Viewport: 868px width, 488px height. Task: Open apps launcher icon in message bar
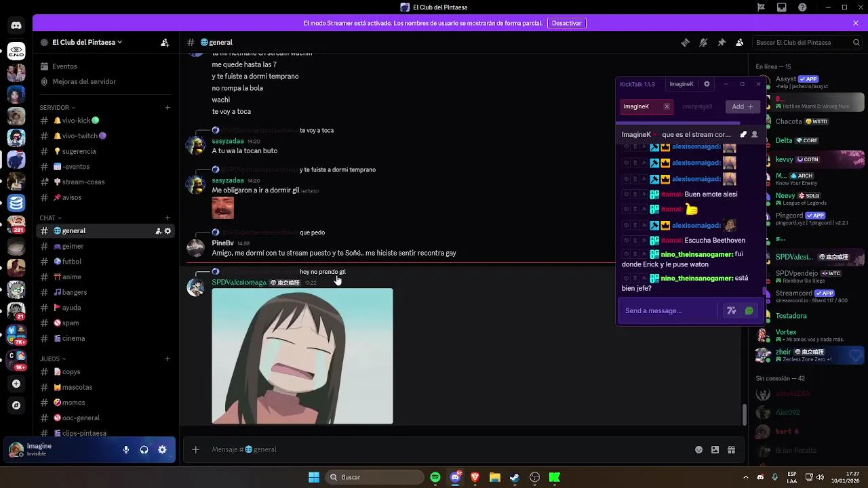pyautogui.click(x=731, y=449)
